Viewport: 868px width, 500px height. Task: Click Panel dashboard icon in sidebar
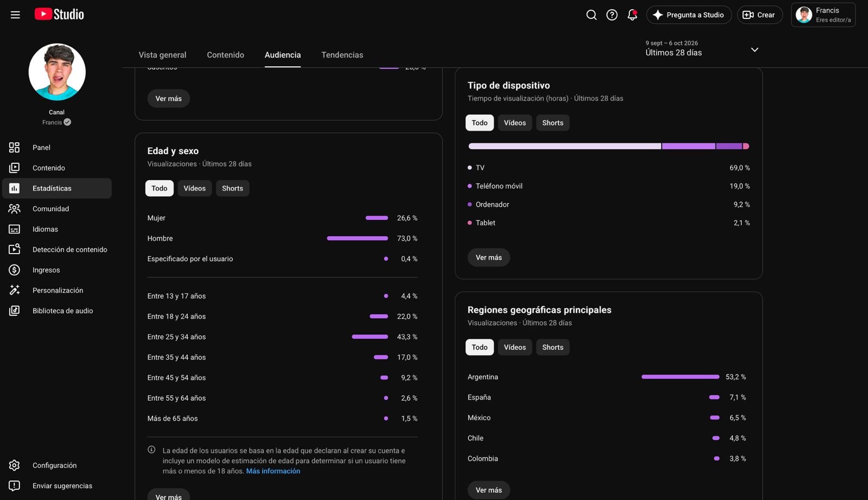coord(15,147)
